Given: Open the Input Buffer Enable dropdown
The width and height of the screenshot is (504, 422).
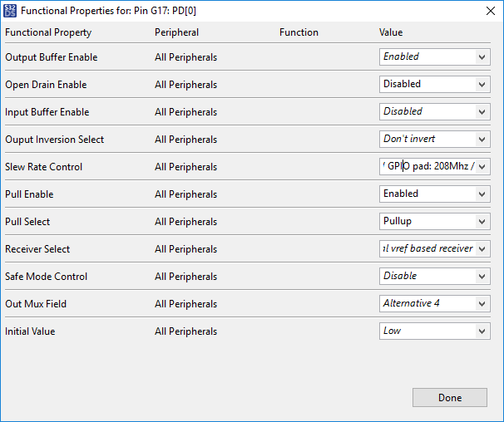Looking at the screenshot, I should tap(482, 112).
